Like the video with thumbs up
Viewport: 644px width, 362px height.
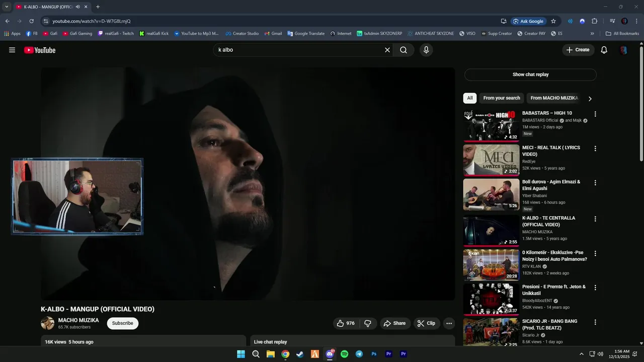tap(346, 323)
